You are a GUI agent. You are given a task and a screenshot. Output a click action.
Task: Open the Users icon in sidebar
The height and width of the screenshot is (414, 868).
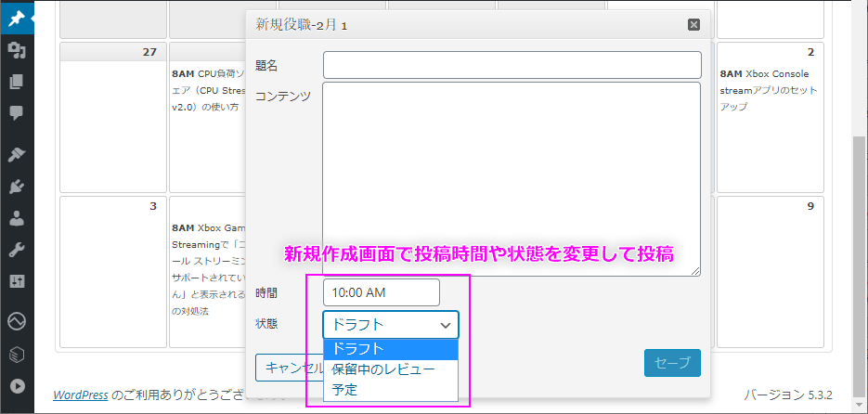point(17,219)
